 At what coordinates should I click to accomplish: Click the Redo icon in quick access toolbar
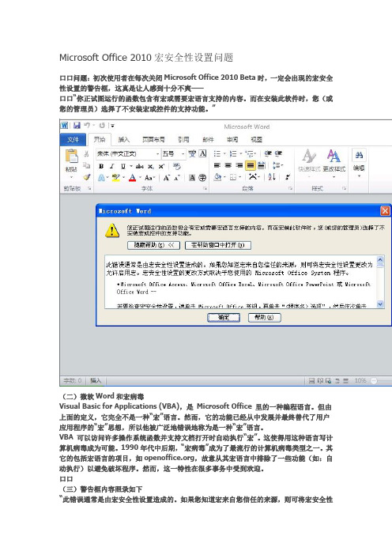[x=102, y=125]
